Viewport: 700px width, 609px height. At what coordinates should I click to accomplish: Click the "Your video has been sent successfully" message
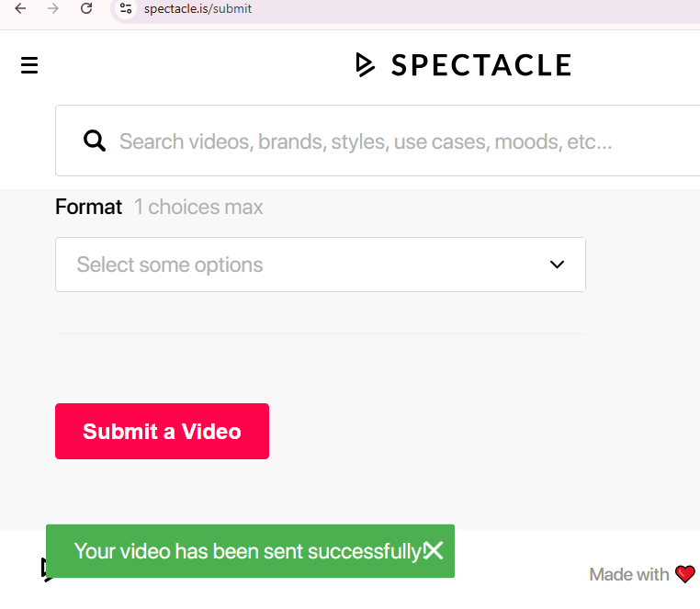coord(246,551)
